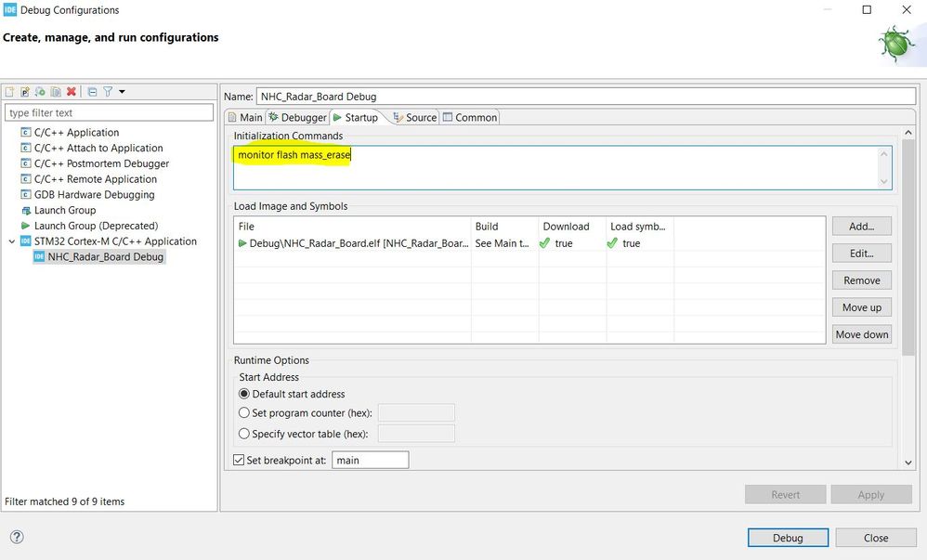
Task: Click scroll-down arrow of Startup panel
Action: pyautogui.click(x=908, y=462)
